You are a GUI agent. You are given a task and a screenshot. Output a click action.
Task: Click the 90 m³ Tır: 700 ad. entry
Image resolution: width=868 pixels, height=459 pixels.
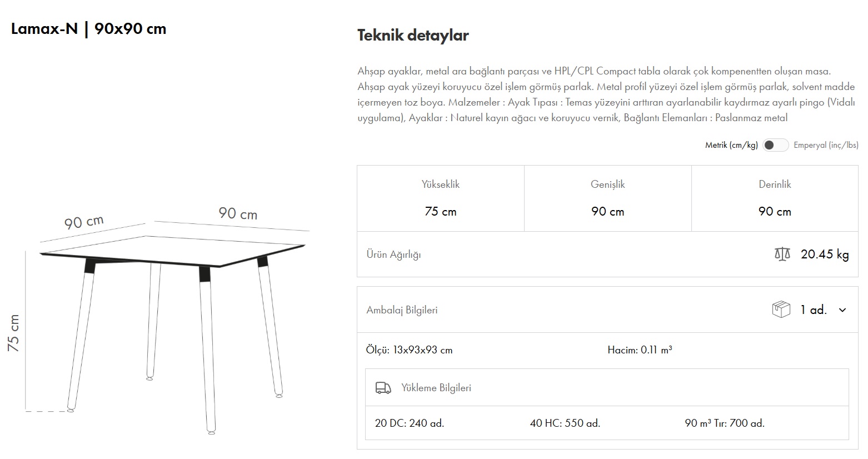pyautogui.click(x=725, y=423)
